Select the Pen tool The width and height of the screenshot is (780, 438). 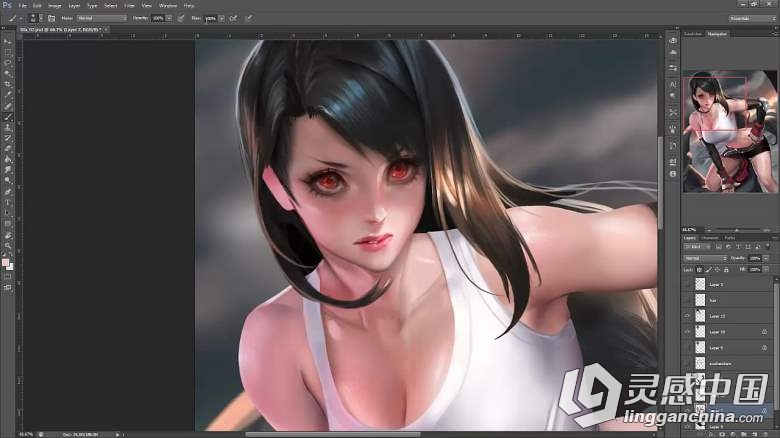click(7, 192)
